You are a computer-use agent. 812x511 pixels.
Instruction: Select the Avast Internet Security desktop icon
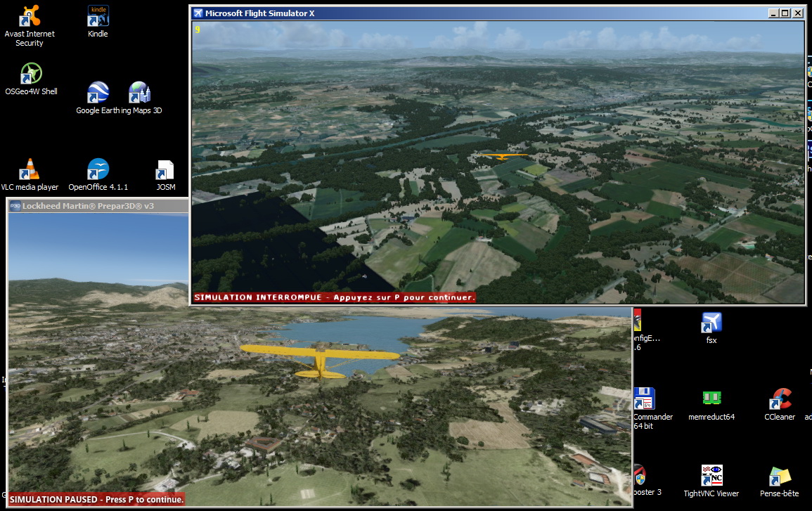(30, 17)
